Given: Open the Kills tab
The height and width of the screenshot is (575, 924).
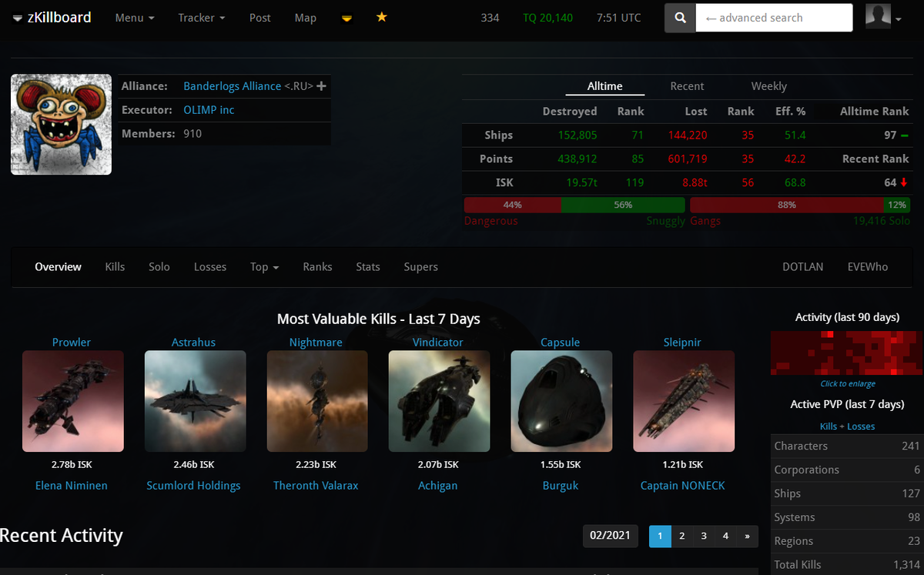Looking at the screenshot, I should pyautogui.click(x=114, y=266).
